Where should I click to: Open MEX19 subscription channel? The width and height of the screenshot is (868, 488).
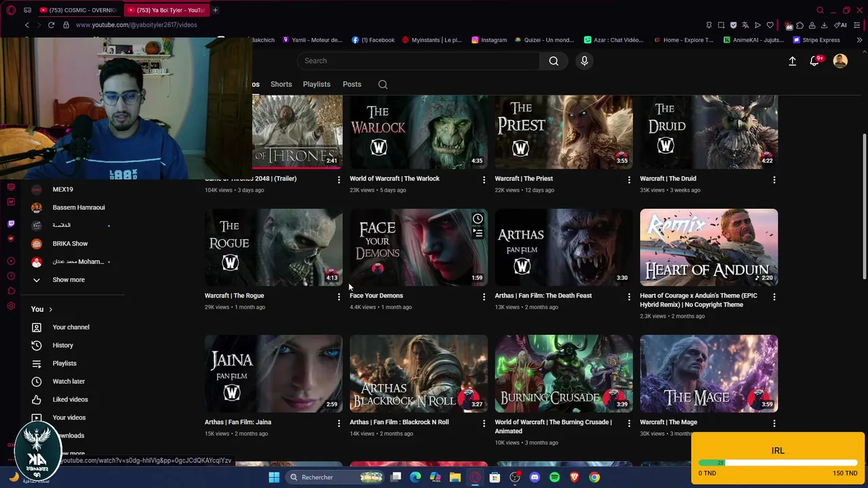(62, 190)
